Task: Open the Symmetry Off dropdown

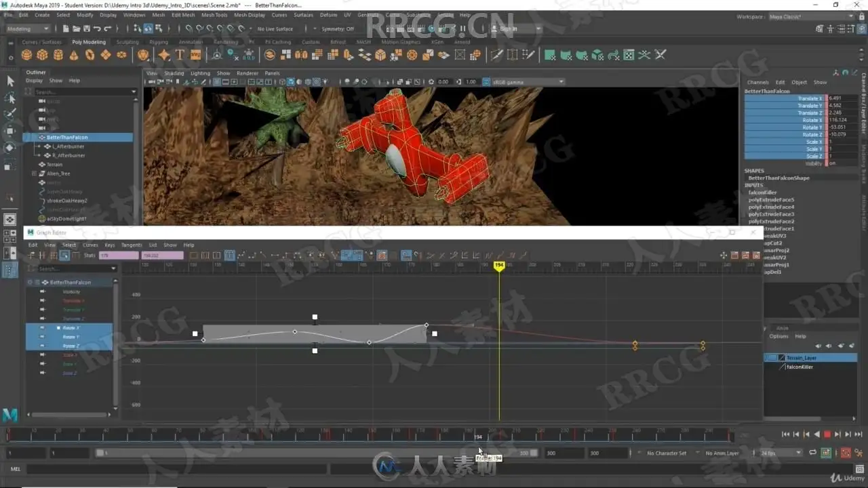Action: (340, 29)
